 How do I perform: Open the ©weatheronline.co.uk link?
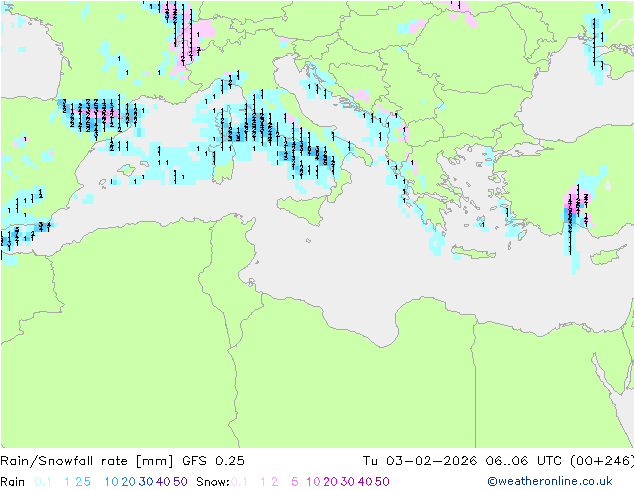tap(550, 481)
